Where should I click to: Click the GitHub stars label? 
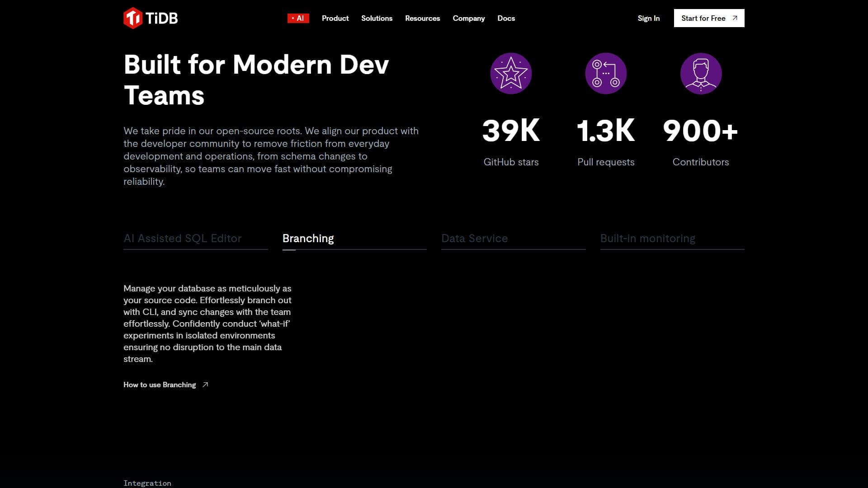(511, 162)
